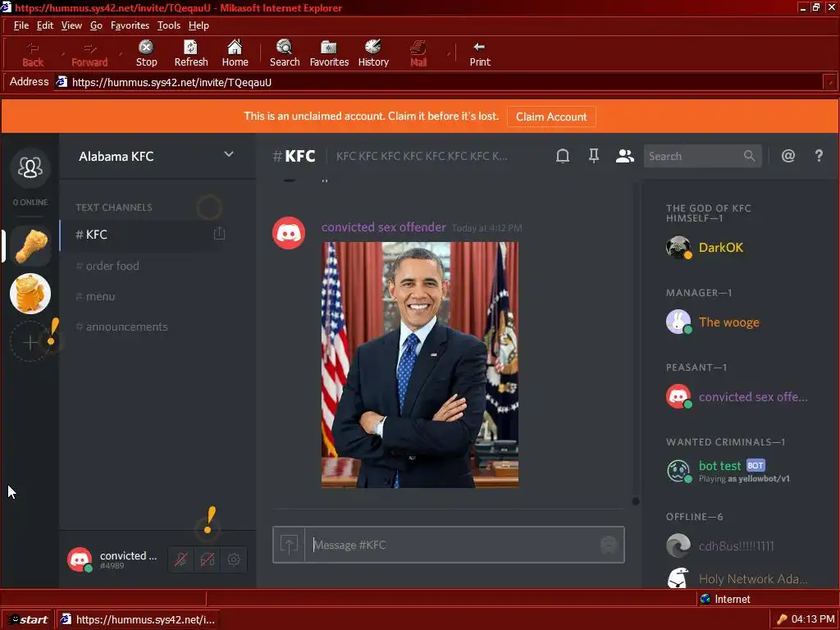The height and width of the screenshot is (630, 840).
Task: Open the browser Search toolbar button
Action: tap(285, 53)
